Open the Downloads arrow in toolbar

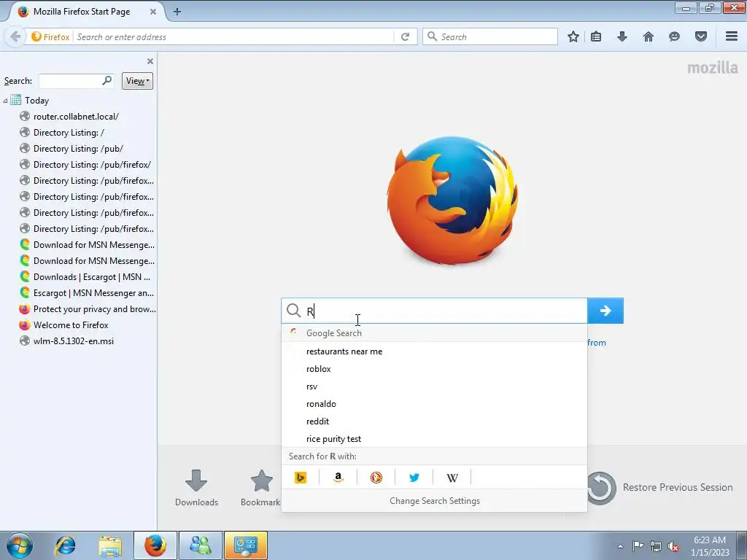(x=622, y=36)
